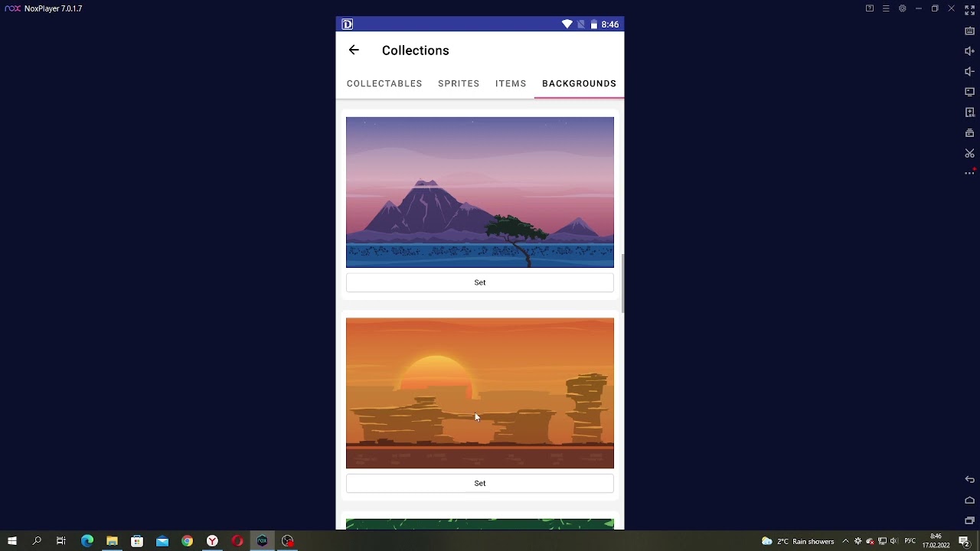Open Windows notification center
This screenshot has width=980, height=551.
click(x=964, y=541)
